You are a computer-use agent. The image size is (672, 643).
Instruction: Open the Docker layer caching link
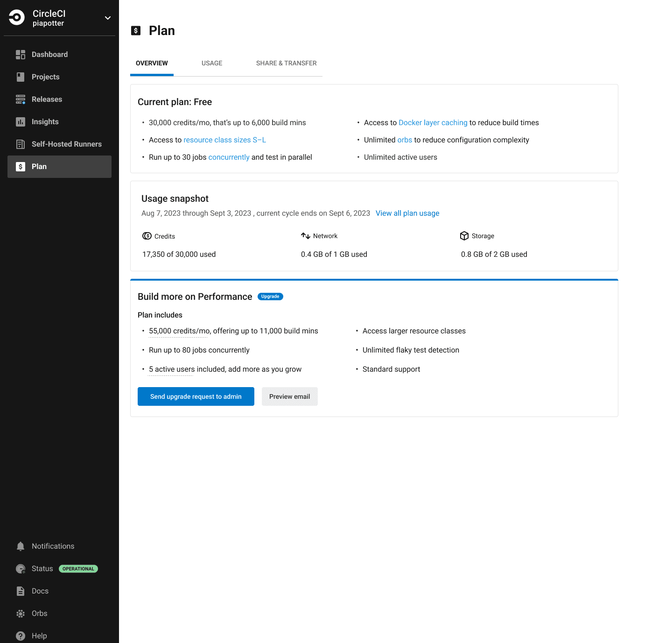433,123
